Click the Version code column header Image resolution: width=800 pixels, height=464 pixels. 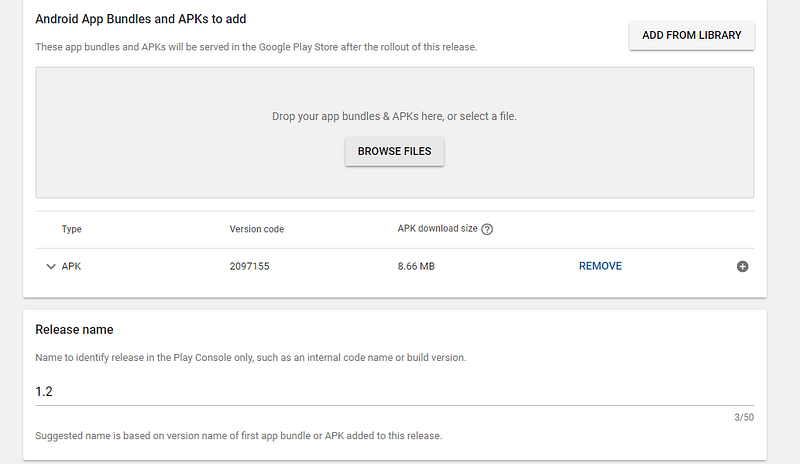tap(256, 229)
